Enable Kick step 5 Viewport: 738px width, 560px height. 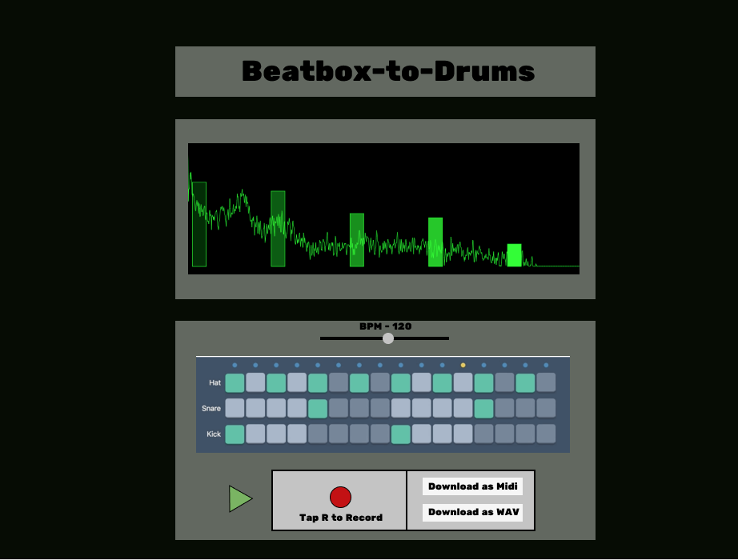pos(318,434)
